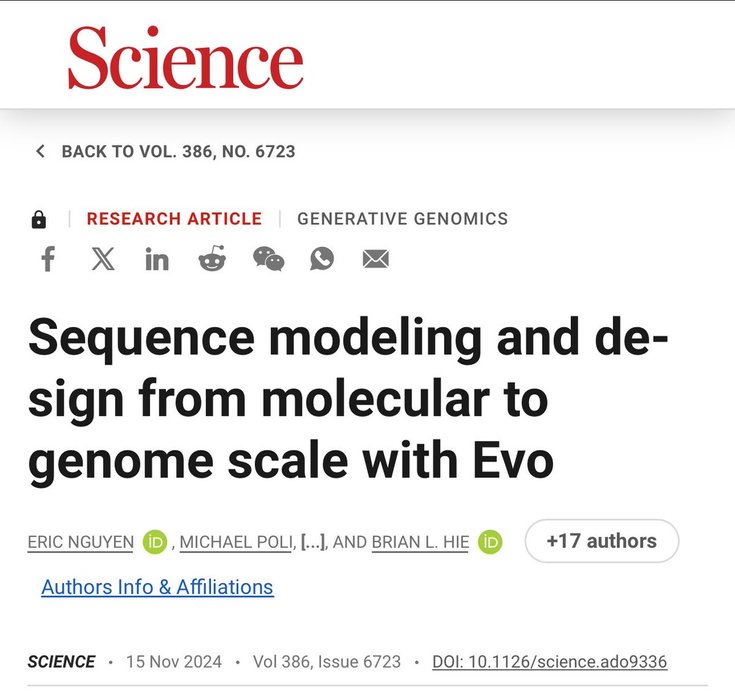
Task: Select the Research Article category label
Action: [174, 219]
